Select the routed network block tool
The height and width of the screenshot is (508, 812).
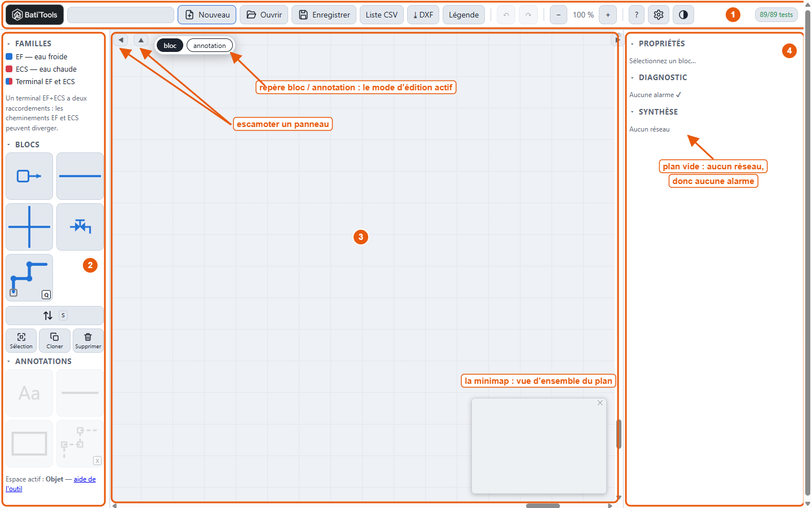29,278
